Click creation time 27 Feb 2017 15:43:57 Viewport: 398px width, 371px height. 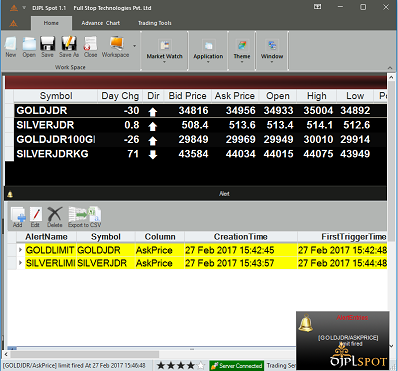point(230,263)
